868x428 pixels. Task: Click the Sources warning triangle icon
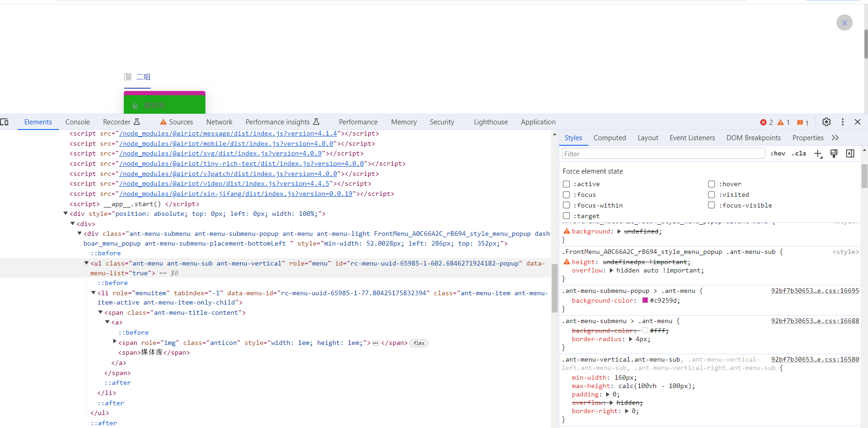[x=163, y=122]
